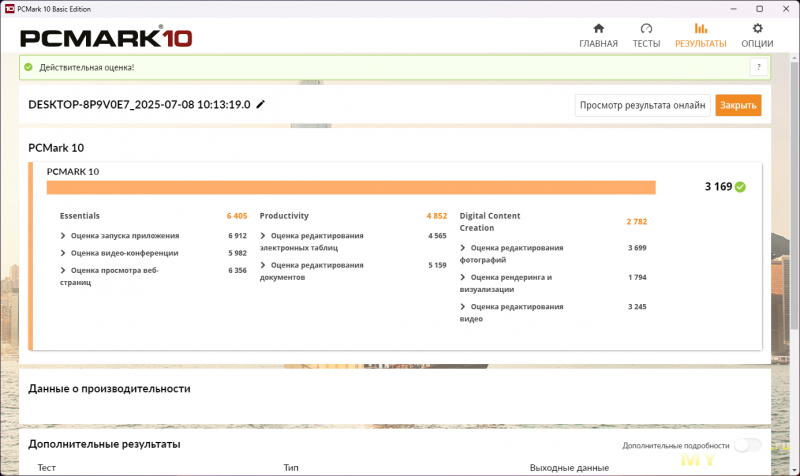The image size is (800, 476).
Task: Switch to the ТЕСТЫ tab
Action: 646,36
